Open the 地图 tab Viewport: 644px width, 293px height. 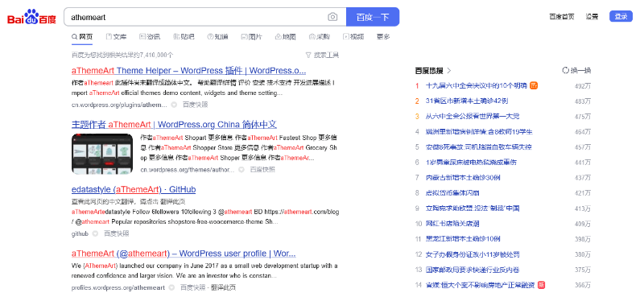285,36
